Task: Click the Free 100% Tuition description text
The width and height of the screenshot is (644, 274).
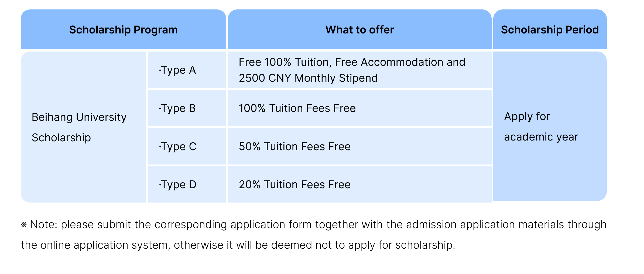Action: pyautogui.click(x=352, y=62)
